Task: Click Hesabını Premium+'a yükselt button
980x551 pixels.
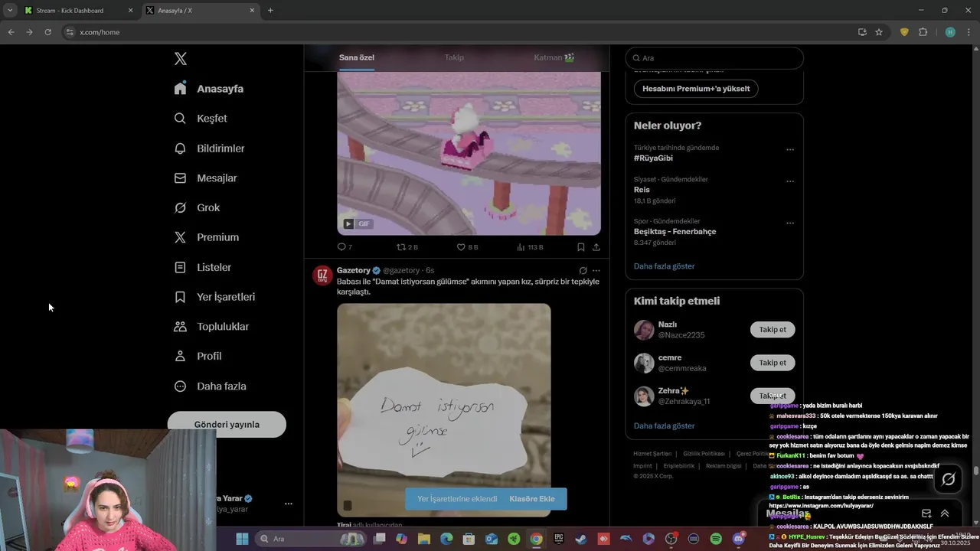Action: click(x=696, y=89)
